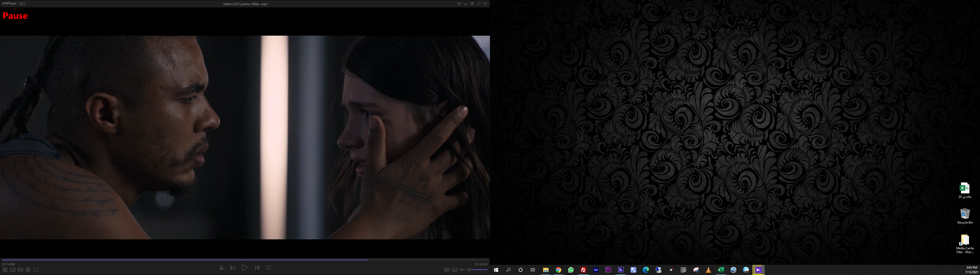Screen dimensions: 980x275
Task: Open the 3D cube settings icon
Action: [x=28, y=270]
